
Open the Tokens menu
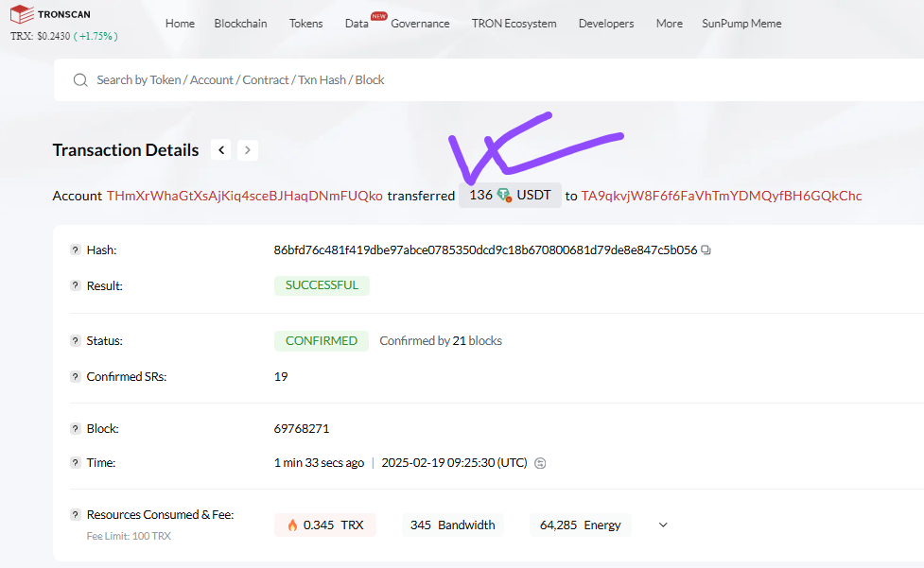click(x=305, y=24)
